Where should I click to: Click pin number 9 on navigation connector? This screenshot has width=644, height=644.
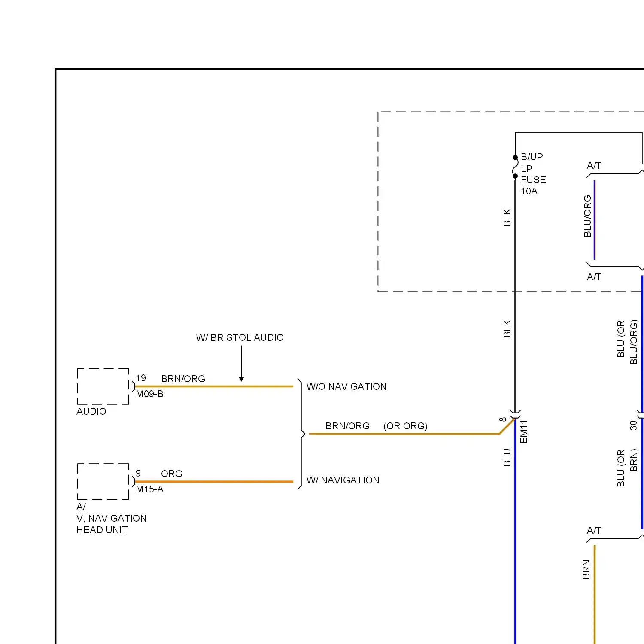tap(138, 473)
